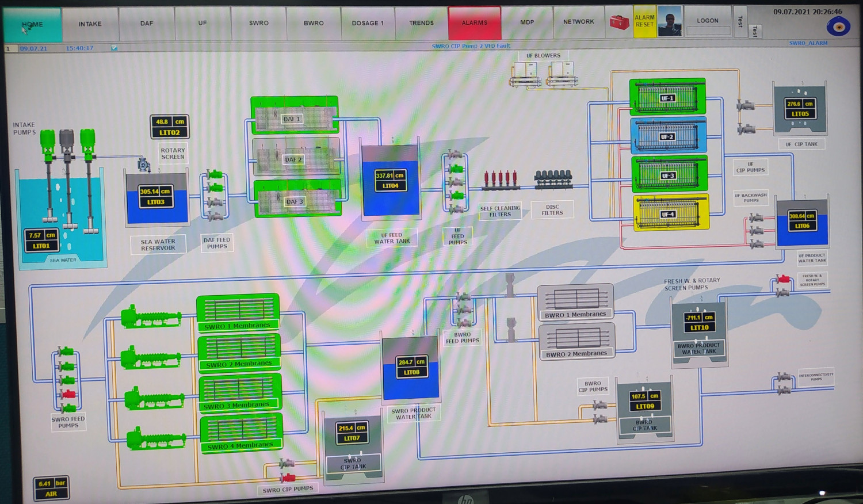Select the red SWRO feed pump
This screenshot has height=504, width=863.
tap(68, 394)
